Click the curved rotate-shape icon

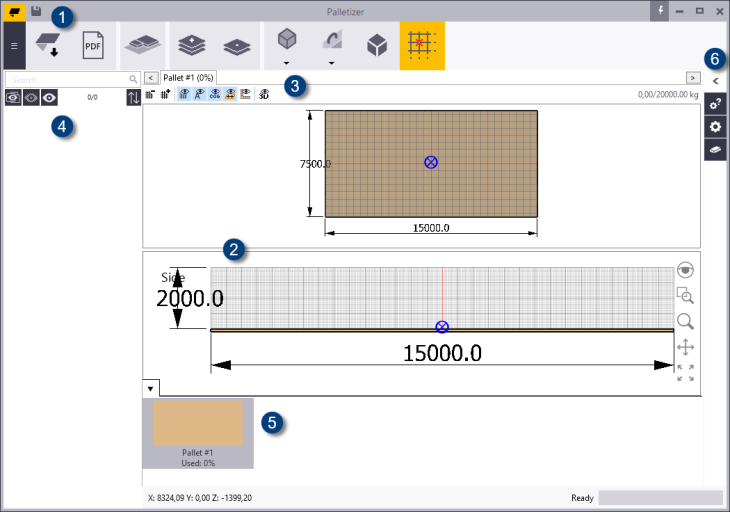click(x=332, y=39)
